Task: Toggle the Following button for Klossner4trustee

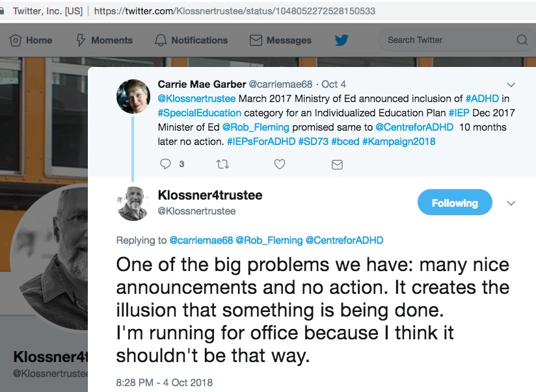Action: coord(455,203)
